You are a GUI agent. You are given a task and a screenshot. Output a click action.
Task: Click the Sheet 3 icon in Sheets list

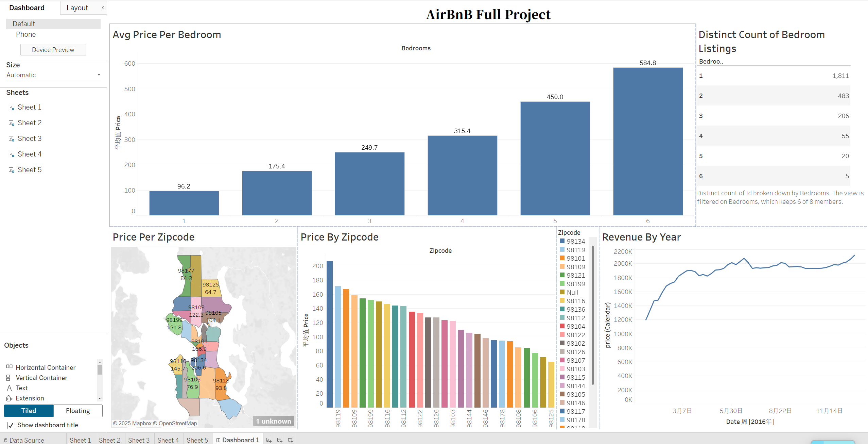coord(11,138)
